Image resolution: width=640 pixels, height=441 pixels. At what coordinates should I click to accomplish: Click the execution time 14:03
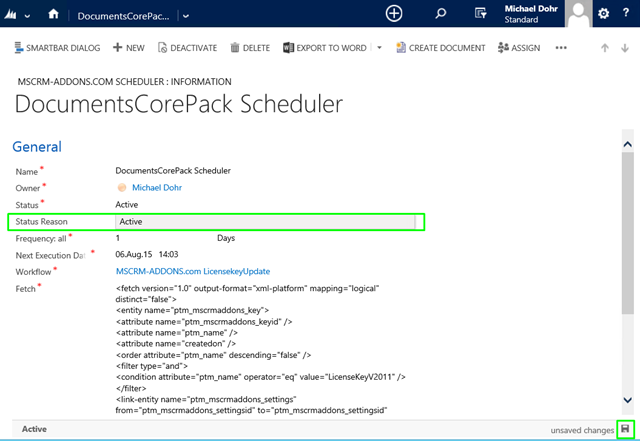click(x=168, y=254)
